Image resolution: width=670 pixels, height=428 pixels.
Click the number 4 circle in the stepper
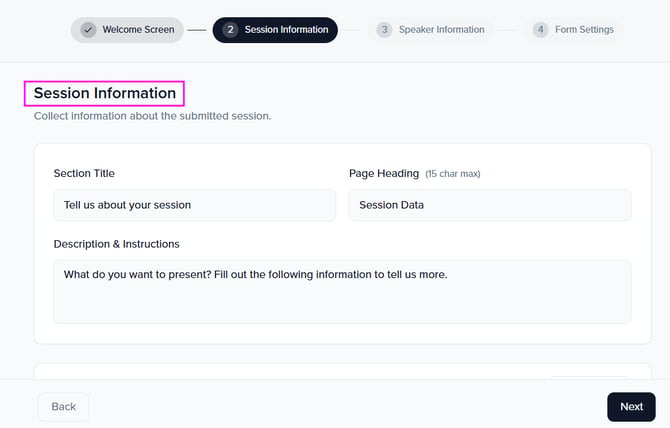coord(540,30)
